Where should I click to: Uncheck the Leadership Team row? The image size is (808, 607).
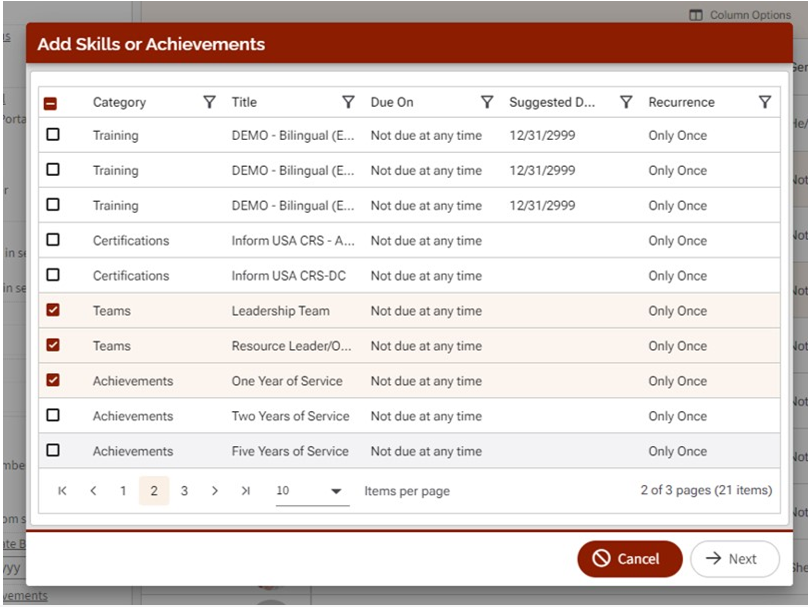coord(53,310)
